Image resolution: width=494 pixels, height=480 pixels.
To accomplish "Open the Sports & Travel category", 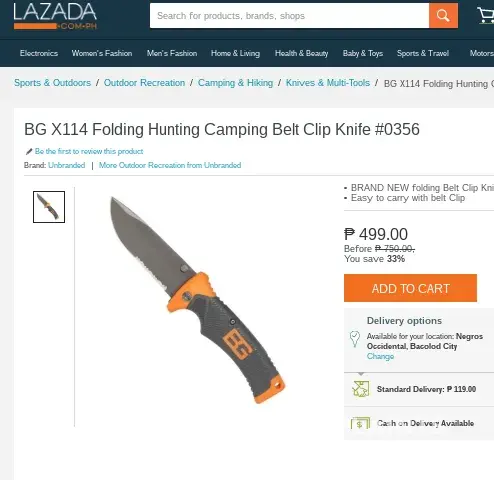I will tap(423, 53).
